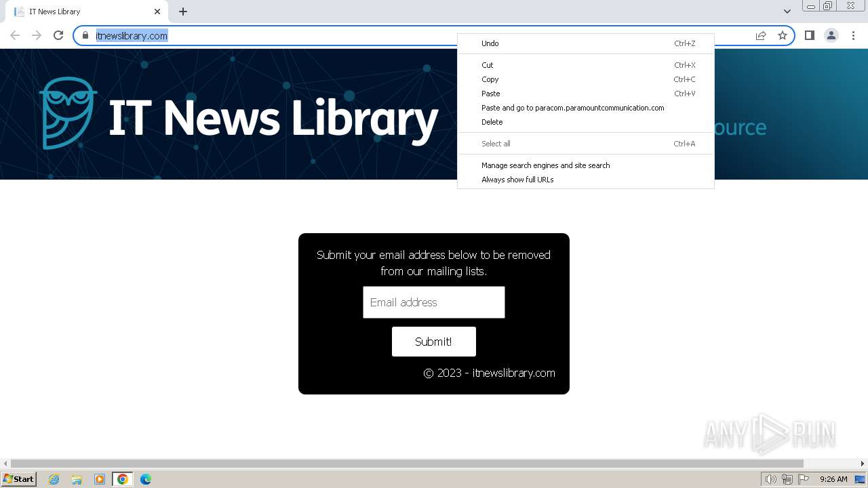This screenshot has height=488, width=868.
Task: Toggle Always show full URLs
Action: point(586,180)
